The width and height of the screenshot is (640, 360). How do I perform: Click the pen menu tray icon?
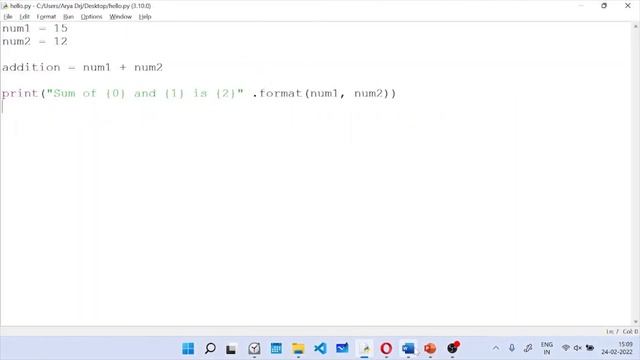click(528, 348)
